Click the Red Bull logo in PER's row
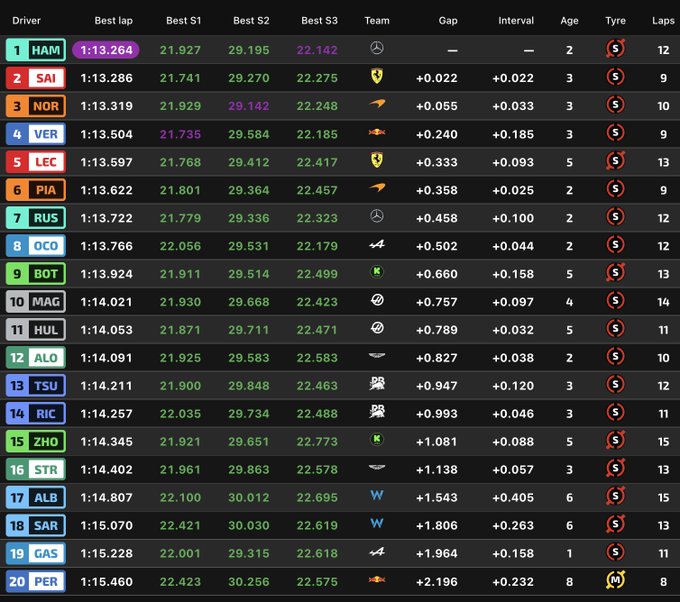The width and height of the screenshot is (680, 602). 377,579
